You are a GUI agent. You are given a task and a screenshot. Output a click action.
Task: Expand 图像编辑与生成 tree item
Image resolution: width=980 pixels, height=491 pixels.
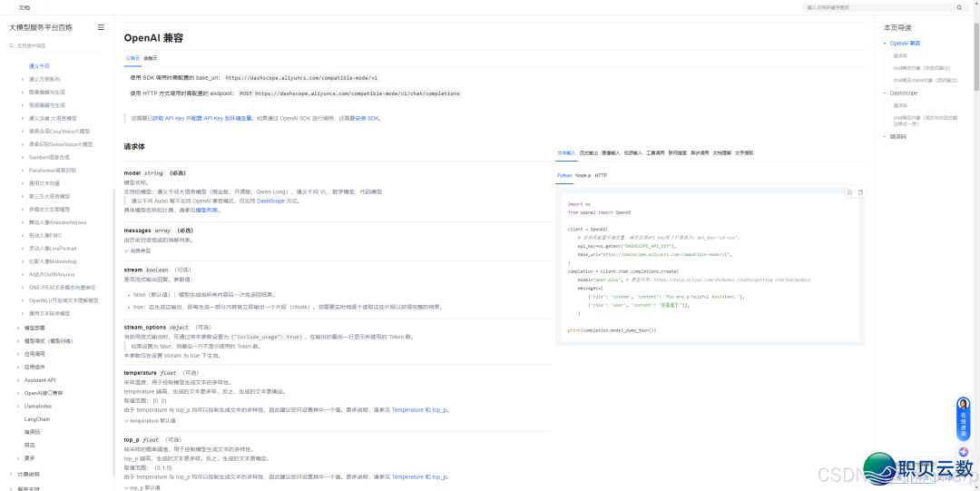click(47, 92)
